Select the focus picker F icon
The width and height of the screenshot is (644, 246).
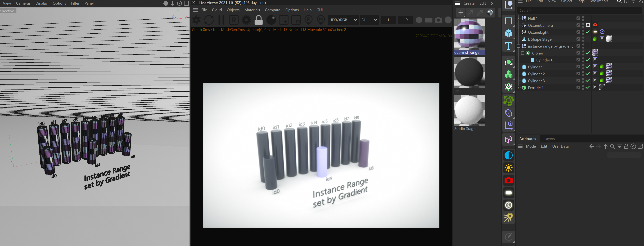coord(308,20)
